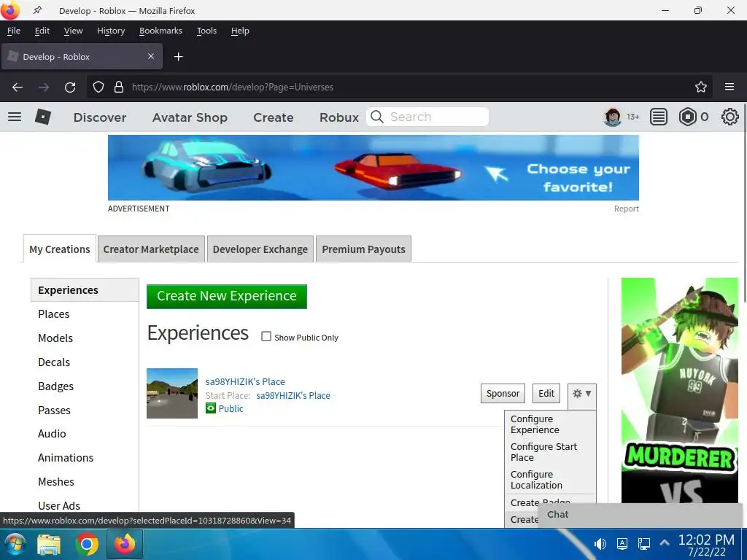Open the Edit menu
The image size is (747, 560).
[x=42, y=31]
